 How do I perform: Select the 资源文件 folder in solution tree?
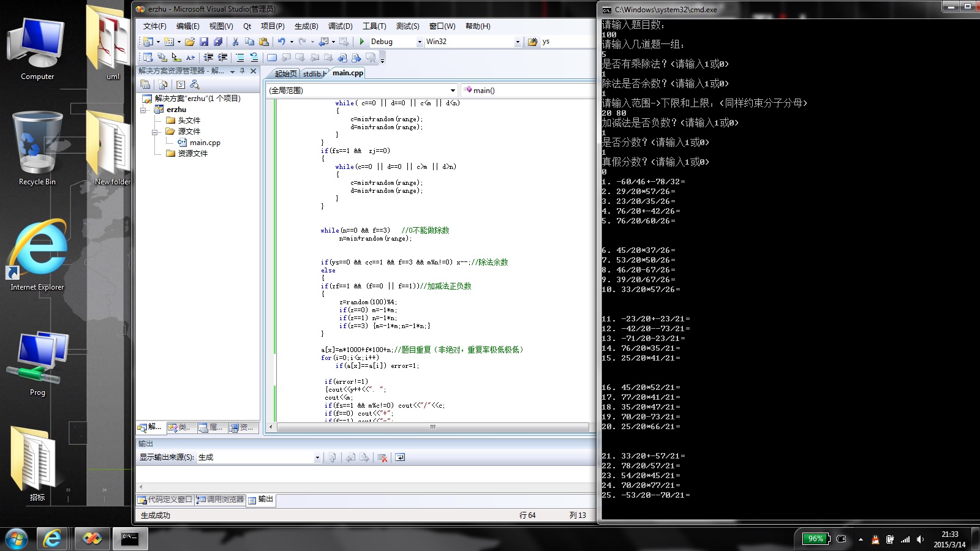192,154
